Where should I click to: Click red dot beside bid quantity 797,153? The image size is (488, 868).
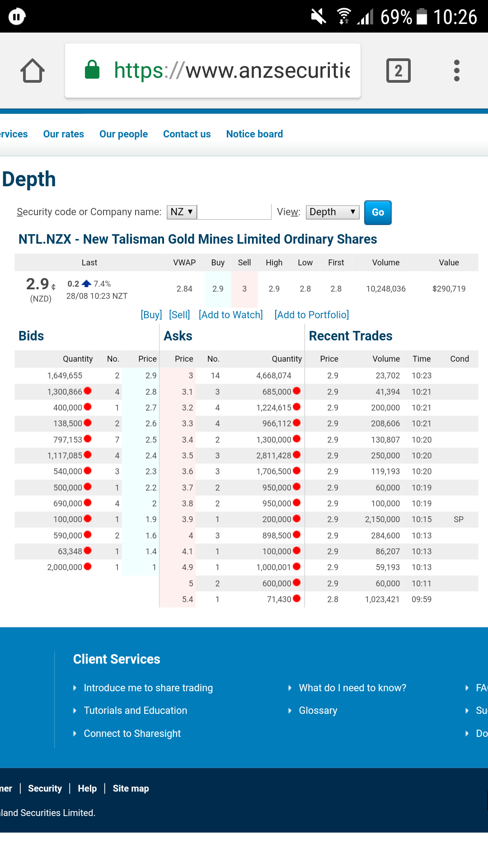point(88,439)
